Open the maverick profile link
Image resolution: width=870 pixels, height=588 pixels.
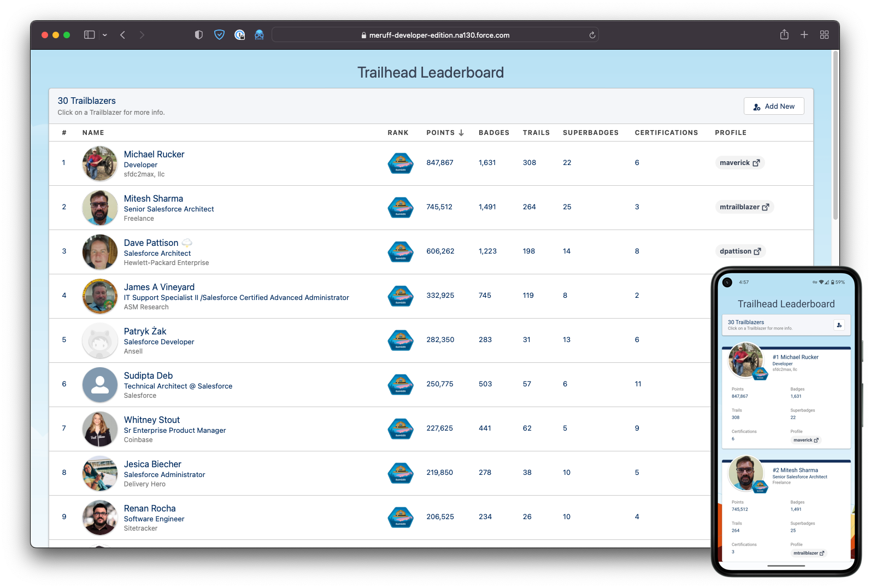[x=739, y=163]
